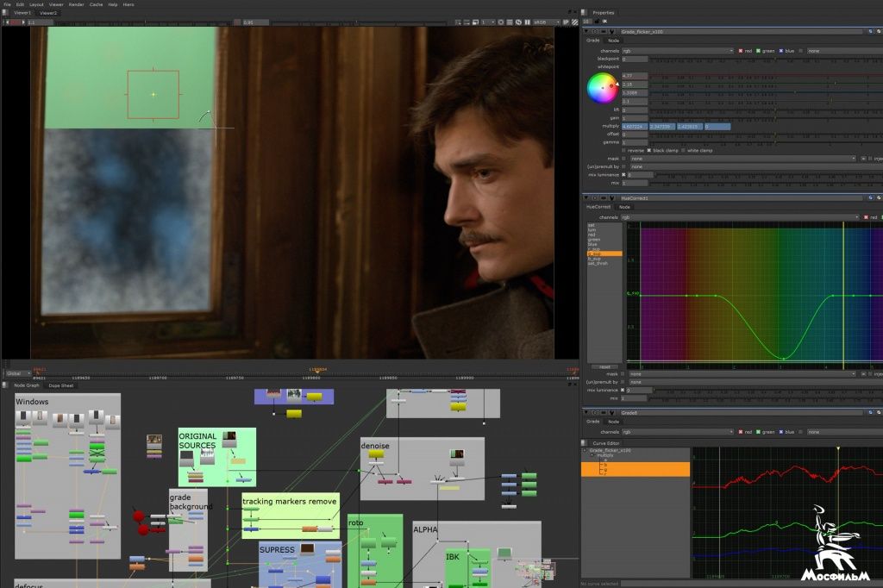Click the striped icon right of the IP icon
883x588 pixels.
point(574,22)
